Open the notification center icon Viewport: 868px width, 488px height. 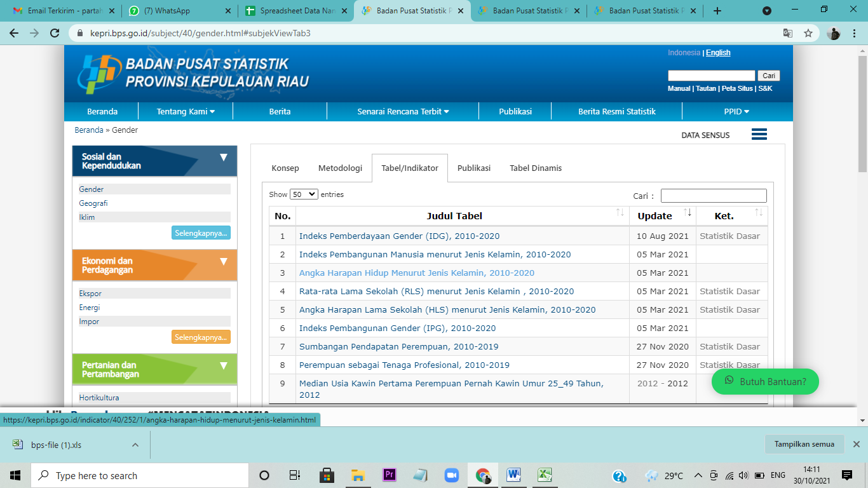point(846,475)
